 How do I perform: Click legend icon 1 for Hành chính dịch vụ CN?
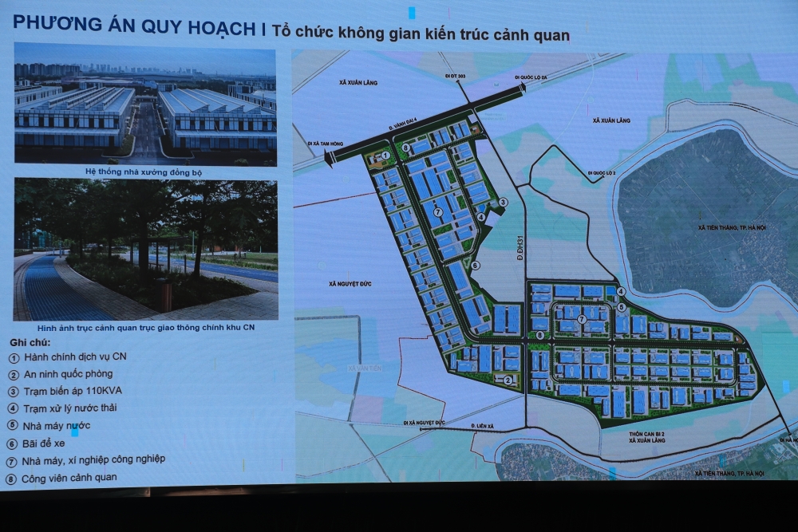(x=14, y=357)
